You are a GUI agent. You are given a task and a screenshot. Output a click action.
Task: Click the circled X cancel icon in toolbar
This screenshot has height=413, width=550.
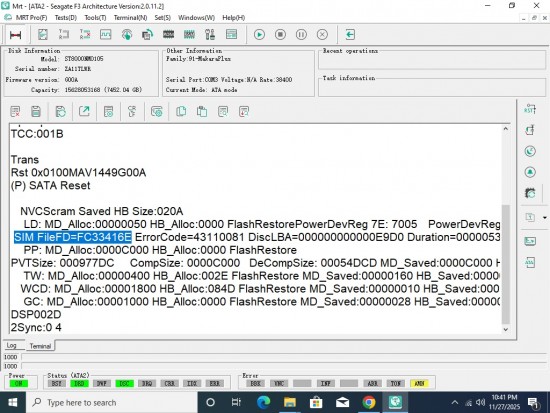click(x=322, y=34)
